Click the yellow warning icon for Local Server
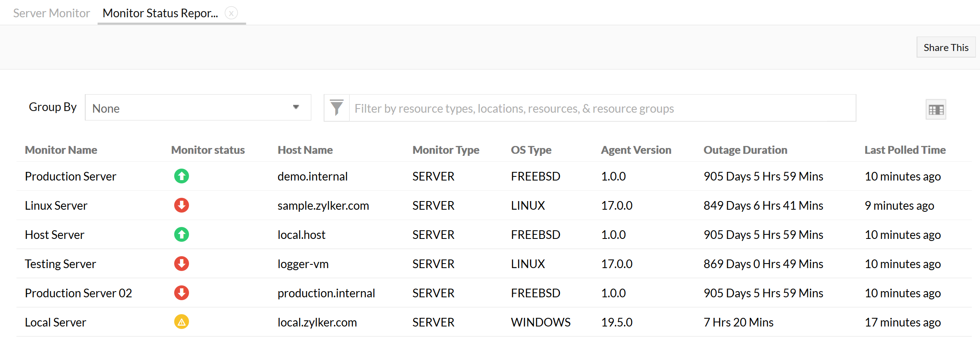980x338 pixels. coord(181,322)
